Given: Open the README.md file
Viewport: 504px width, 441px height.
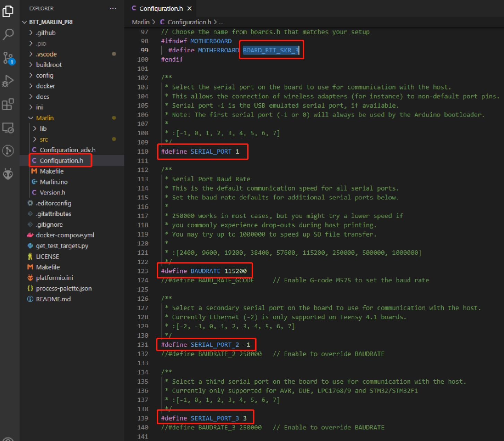Looking at the screenshot, I should [53, 299].
